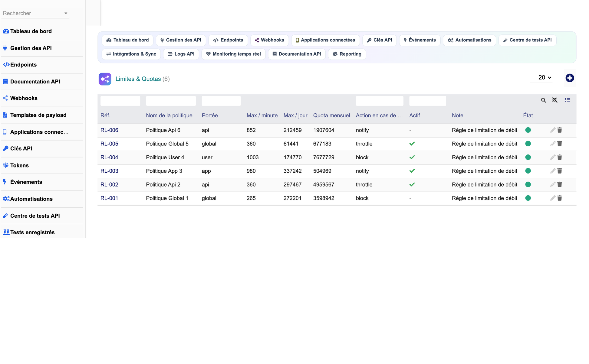Click the Portée filter input field
The width and height of the screenshot is (589, 364).
click(221, 101)
